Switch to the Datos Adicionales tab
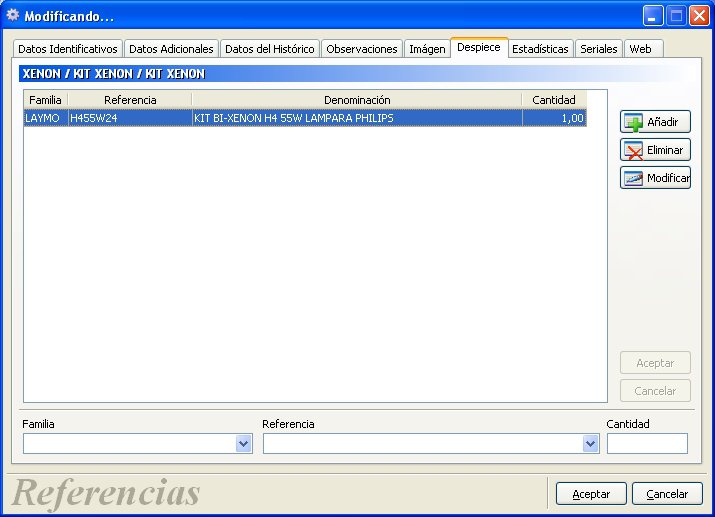The image size is (715, 517). coord(171,49)
